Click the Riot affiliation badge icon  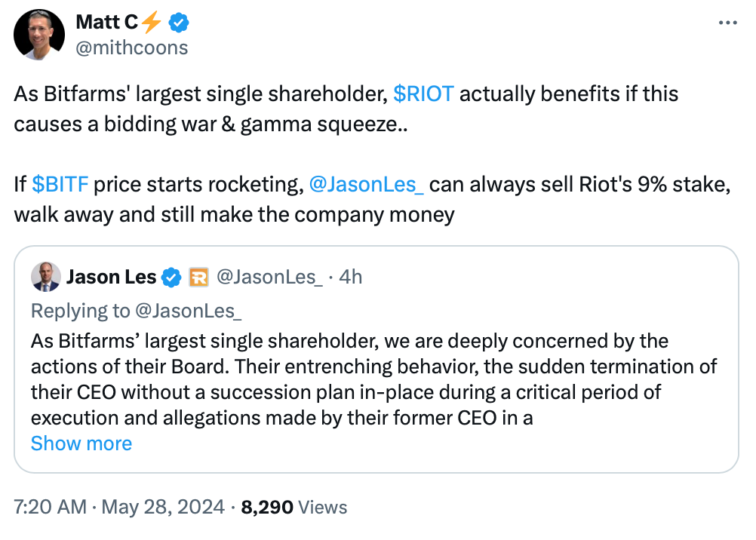coord(198,278)
